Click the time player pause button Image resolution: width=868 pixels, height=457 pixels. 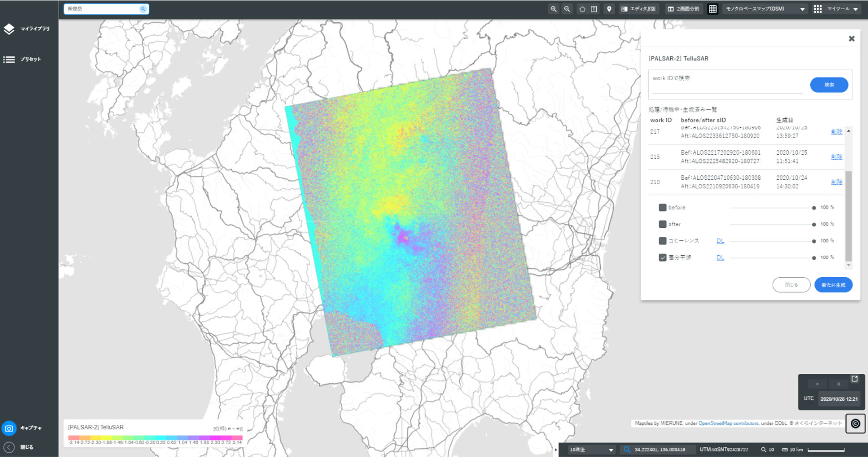point(839,384)
